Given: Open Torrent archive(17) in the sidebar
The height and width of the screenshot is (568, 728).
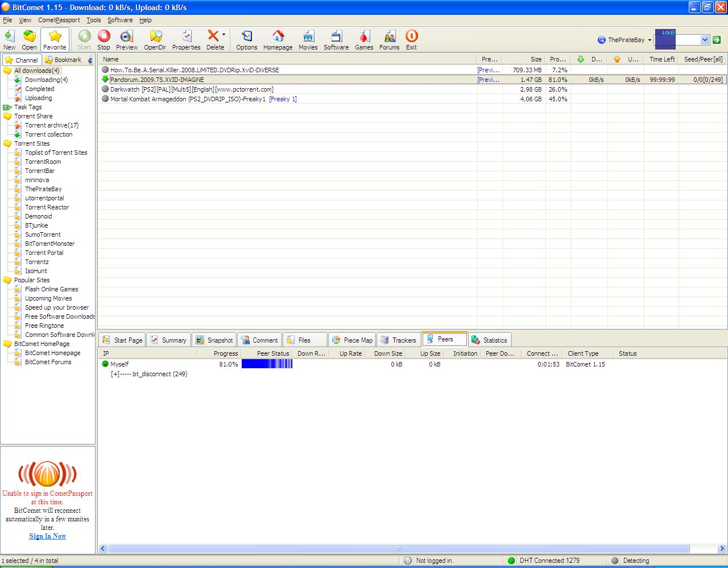Looking at the screenshot, I should coord(52,125).
